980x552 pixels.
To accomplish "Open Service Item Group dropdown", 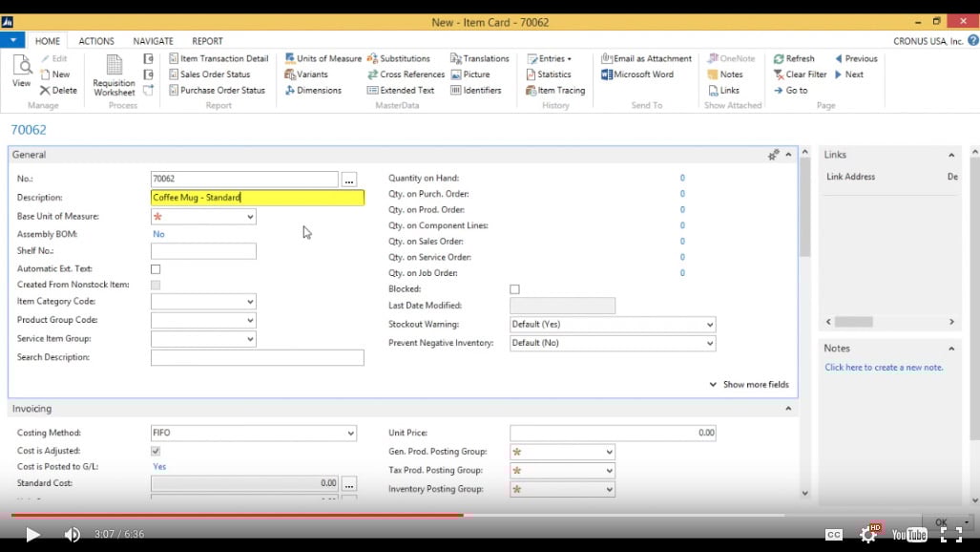I will click(x=250, y=339).
